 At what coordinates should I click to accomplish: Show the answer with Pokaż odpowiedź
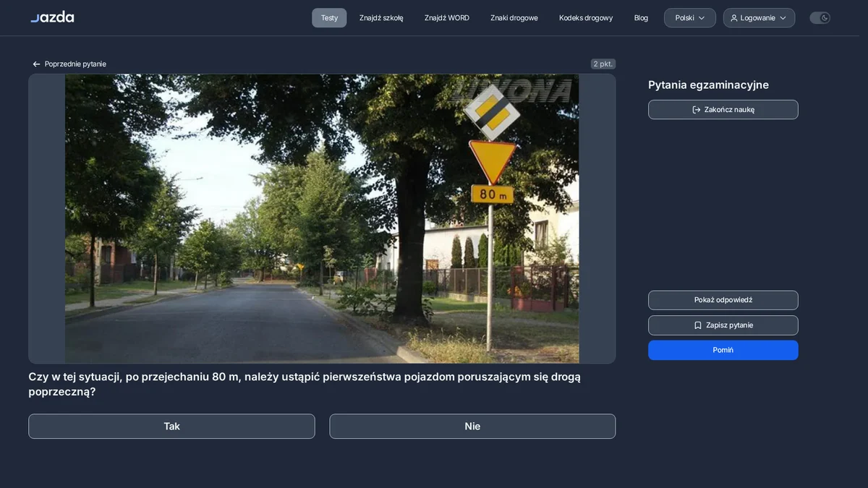pyautogui.click(x=723, y=300)
